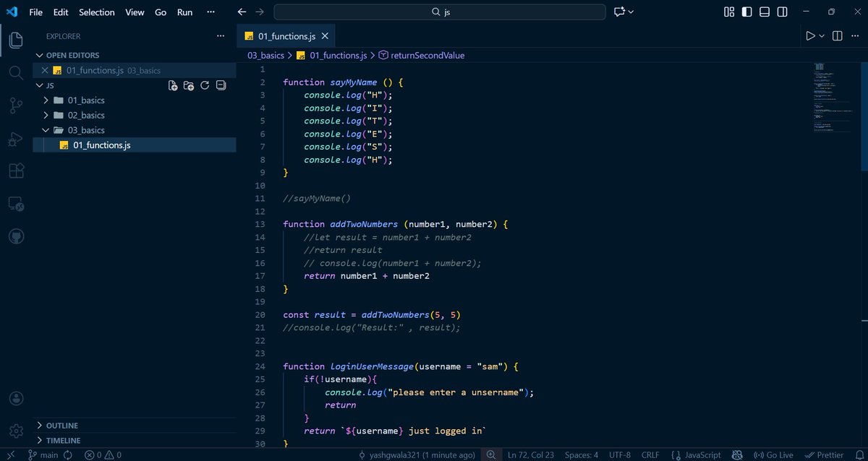This screenshot has width=868, height=461.
Task: Click UTF-8 encoding in status bar
Action: 620,455
